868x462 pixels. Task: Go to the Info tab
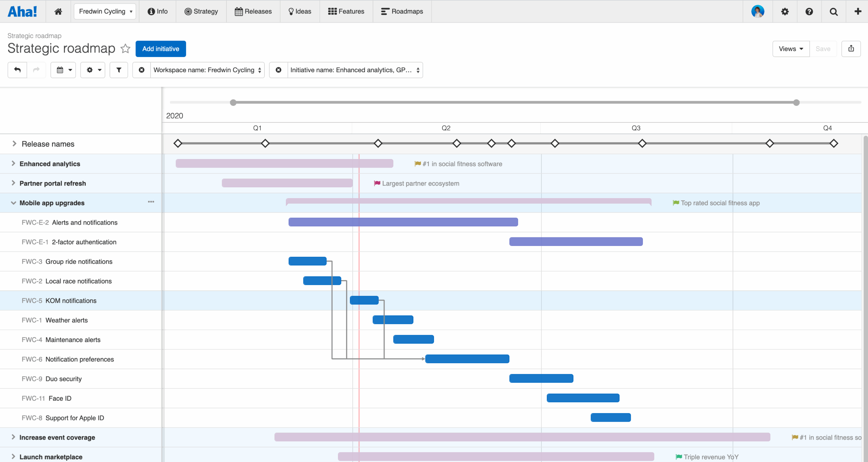point(157,11)
